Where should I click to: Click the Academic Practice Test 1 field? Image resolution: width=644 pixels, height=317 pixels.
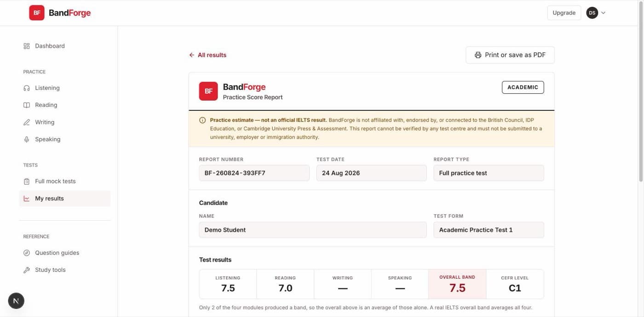pyautogui.click(x=489, y=230)
